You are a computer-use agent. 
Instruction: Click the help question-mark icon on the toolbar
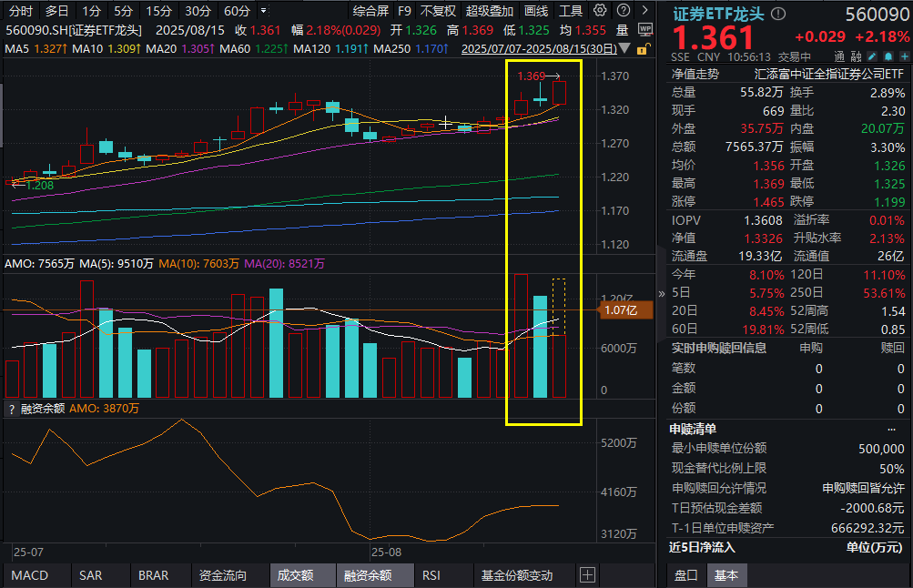tap(623, 10)
